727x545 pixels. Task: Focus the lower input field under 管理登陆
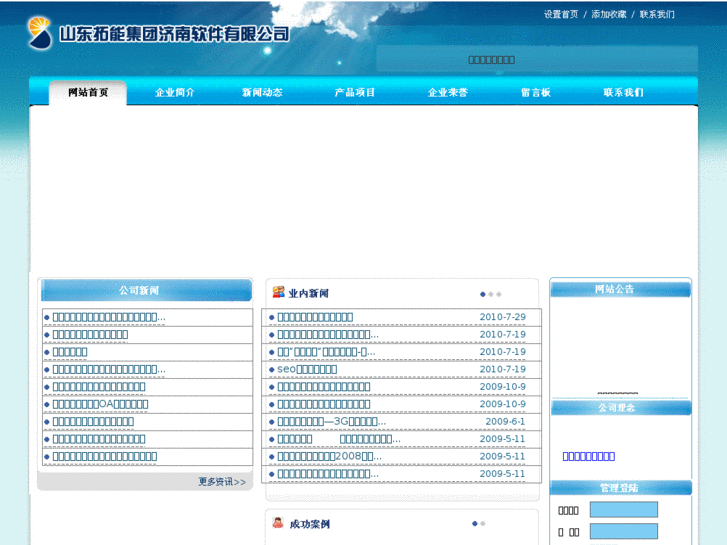[x=624, y=531]
